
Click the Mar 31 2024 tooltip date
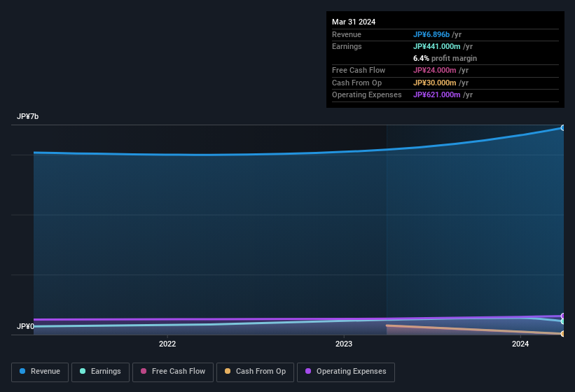(x=354, y=22)
